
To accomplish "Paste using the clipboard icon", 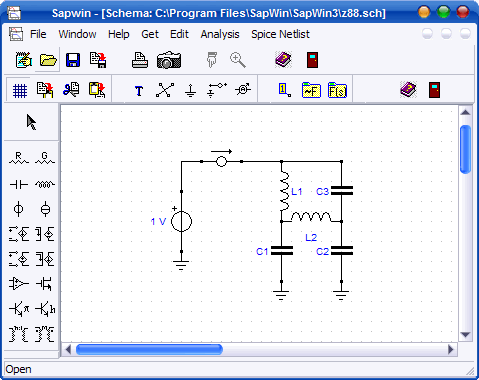I will [x=97, y=90].
